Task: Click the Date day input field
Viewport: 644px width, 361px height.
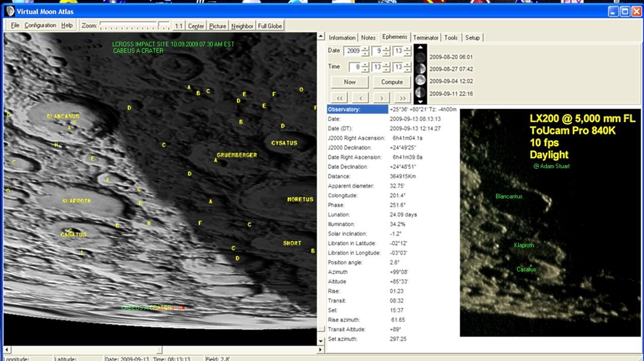Action: point(398,51)
